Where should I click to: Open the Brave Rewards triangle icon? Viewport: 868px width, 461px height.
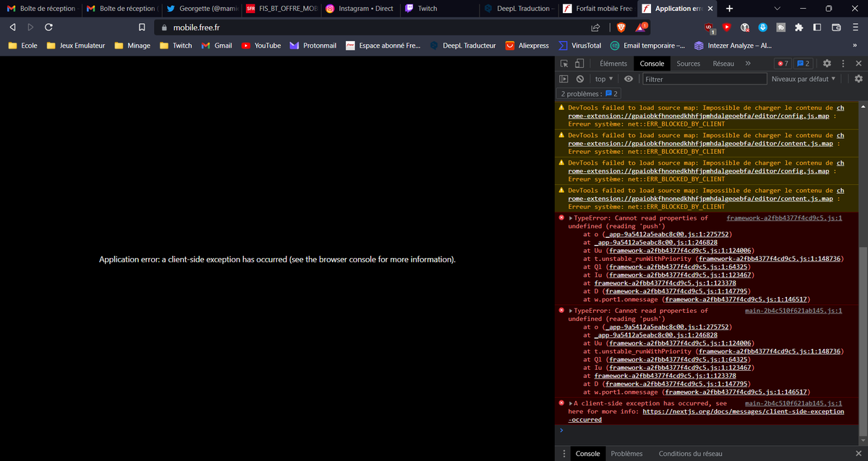coord(641,27)
